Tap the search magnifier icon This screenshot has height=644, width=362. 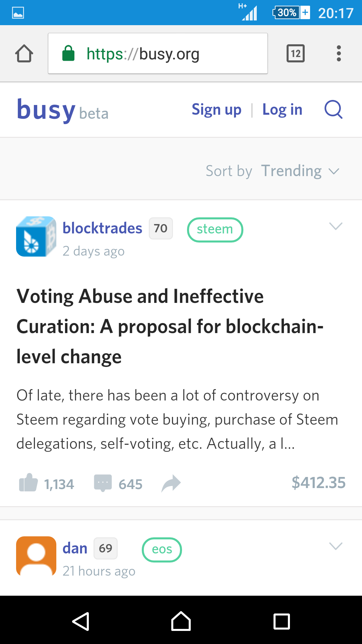pyautogui.click(x=333, y=109)
